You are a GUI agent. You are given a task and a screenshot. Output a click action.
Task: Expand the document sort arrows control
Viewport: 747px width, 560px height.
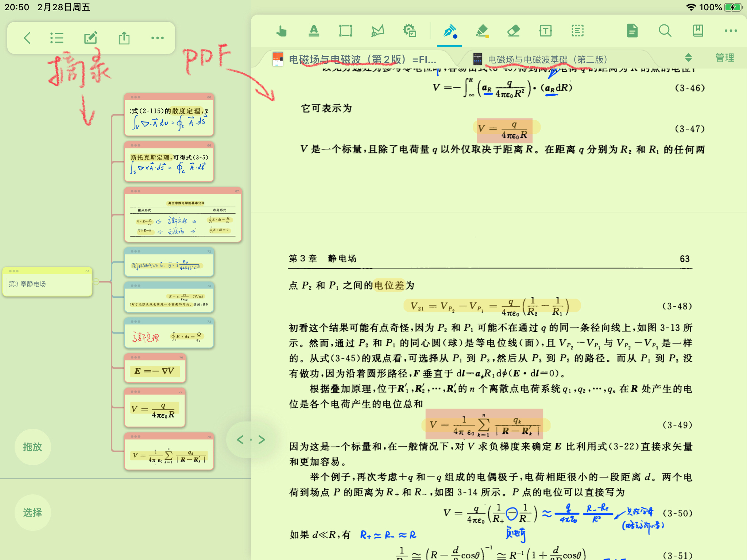tap(688, 58)
